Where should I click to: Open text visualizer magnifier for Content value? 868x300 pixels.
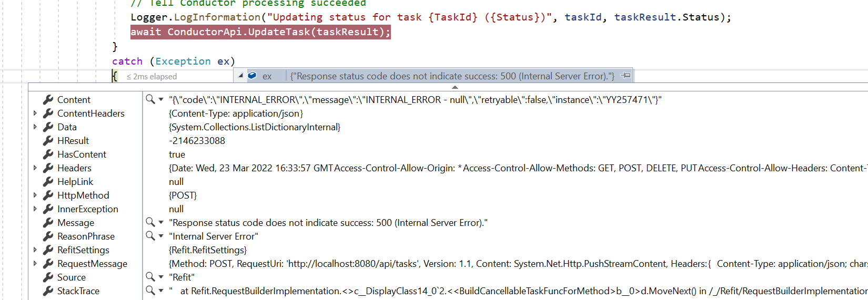pos(150,99)
